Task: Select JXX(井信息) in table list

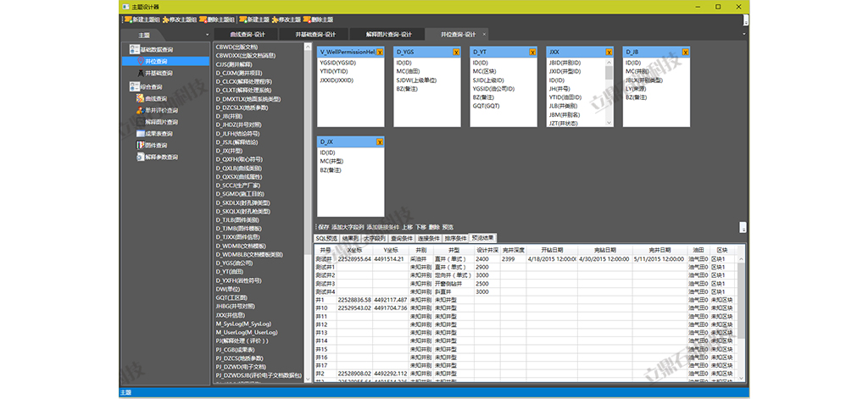Action: point(232,315)
